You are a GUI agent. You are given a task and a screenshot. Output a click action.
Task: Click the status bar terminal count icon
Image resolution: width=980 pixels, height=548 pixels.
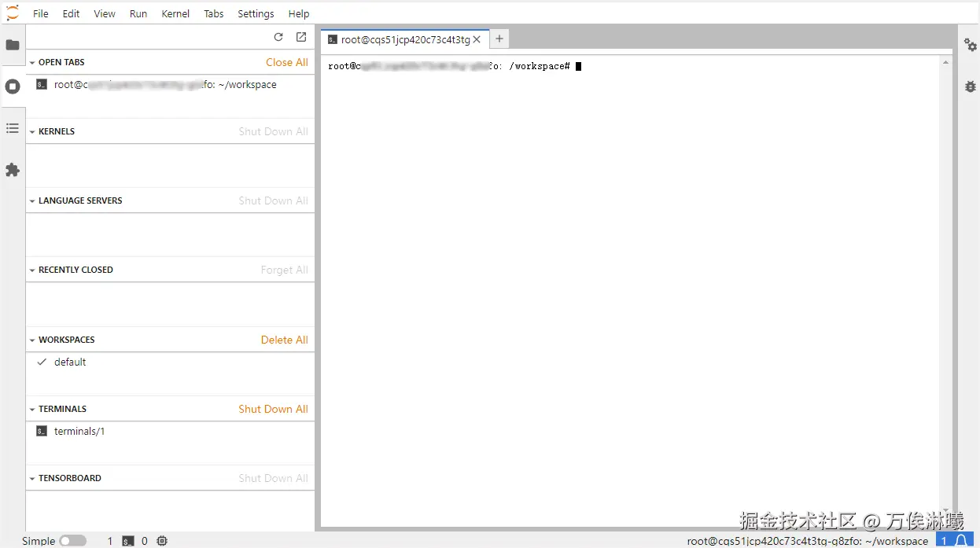[127, 541]
